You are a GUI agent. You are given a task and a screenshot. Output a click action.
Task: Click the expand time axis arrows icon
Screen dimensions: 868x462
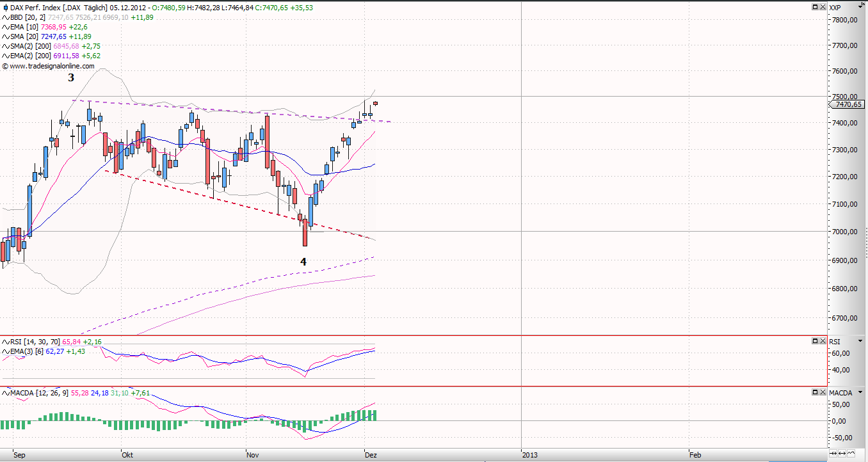click(842, 454)
